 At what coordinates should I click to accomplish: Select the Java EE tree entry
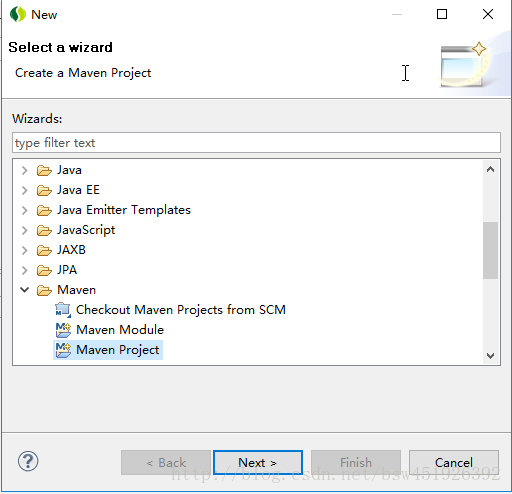click(x=78, y=190)
